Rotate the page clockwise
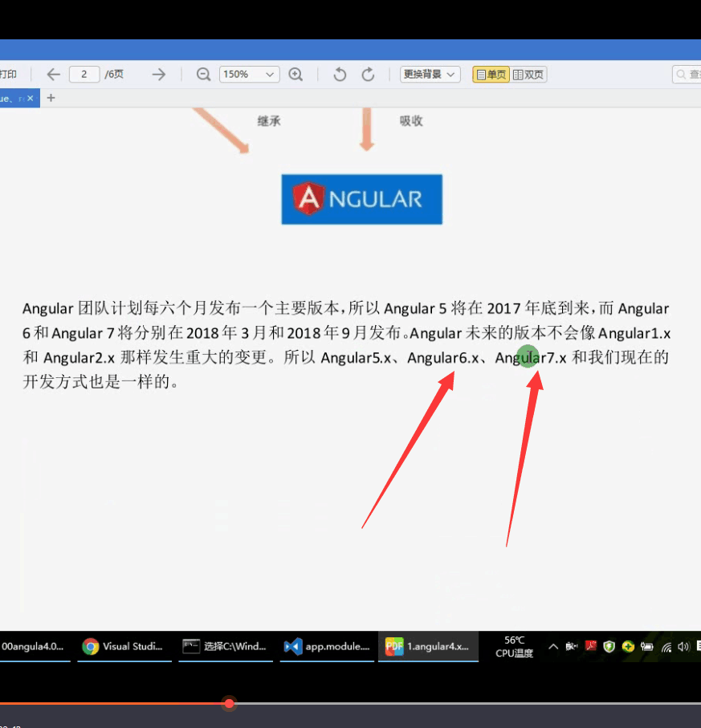 pos(368,75)
